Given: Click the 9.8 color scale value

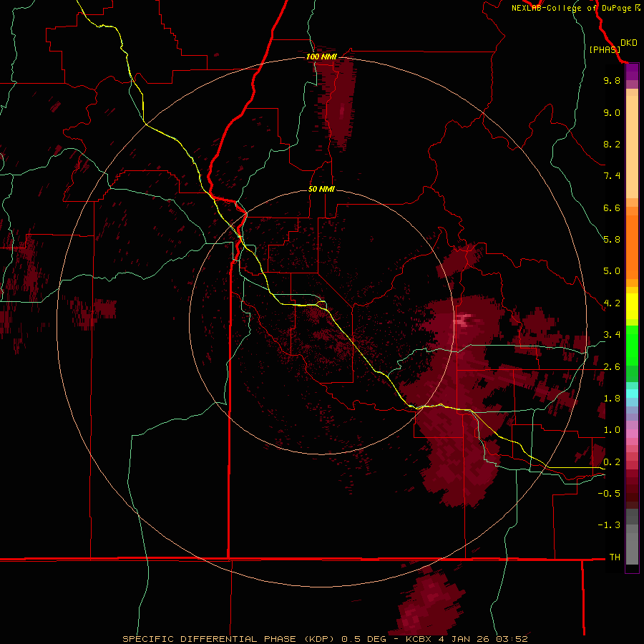Looking at the screenshot, I should click(x=612, y=80).
